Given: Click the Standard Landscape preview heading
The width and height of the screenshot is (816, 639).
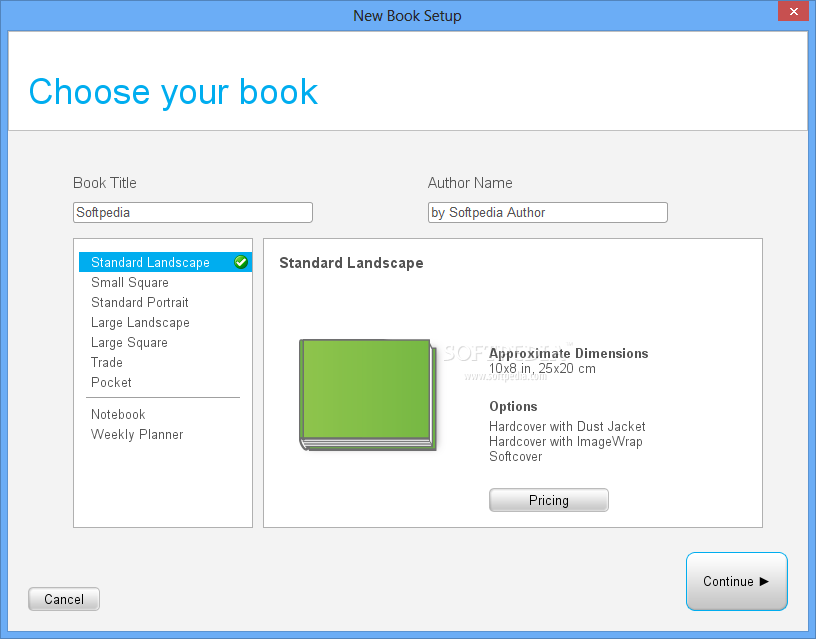Looking at the screenshot, I should point(351,263).
